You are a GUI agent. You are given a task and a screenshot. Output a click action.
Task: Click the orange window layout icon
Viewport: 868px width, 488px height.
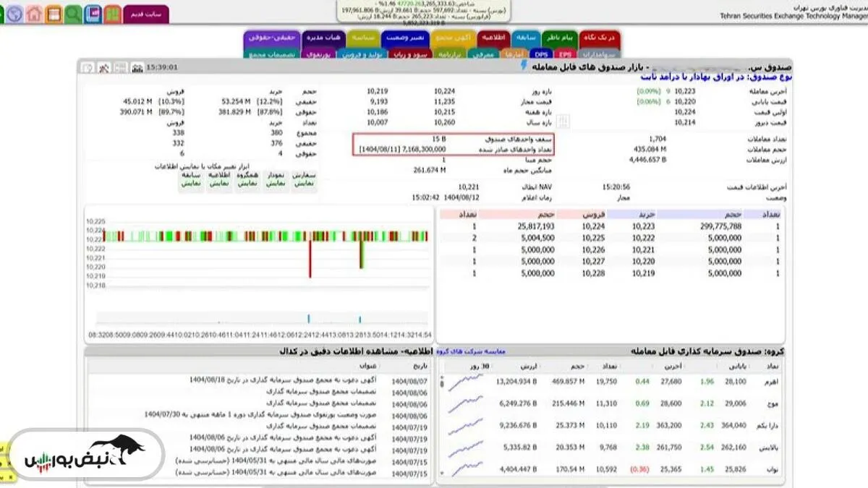point(54,14)
